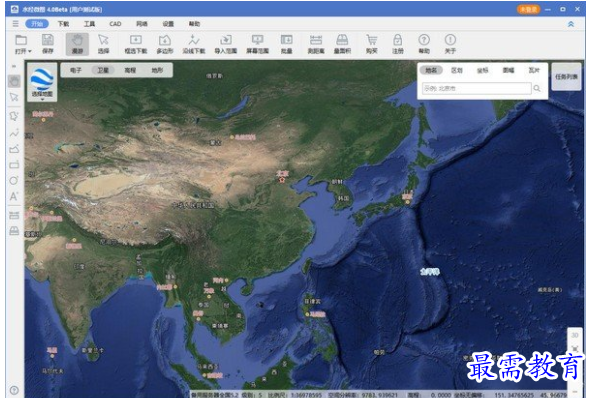The image size is (591, 398).
Task: Select the 沿线下载 along-line download tool
Action: pos(194,44)
